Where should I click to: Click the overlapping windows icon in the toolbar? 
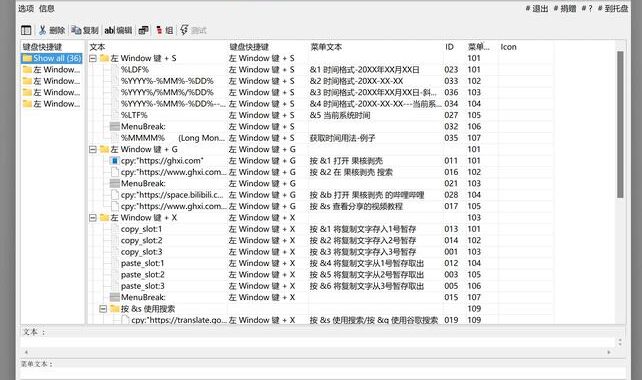pos(143,30)
